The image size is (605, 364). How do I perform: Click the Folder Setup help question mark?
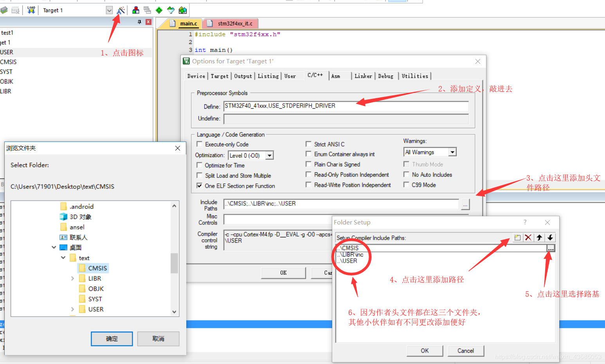pos(525,222)
